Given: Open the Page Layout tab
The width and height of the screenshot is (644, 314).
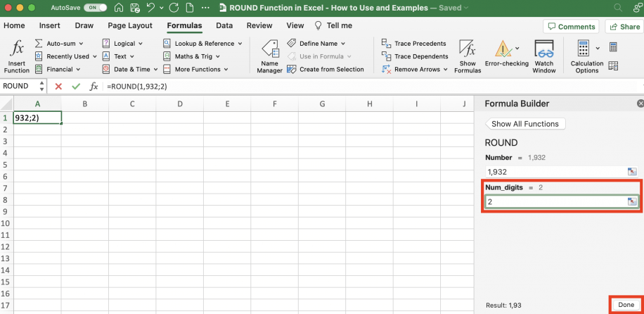Looking at the screenshot, I should (x=130, y=25).
